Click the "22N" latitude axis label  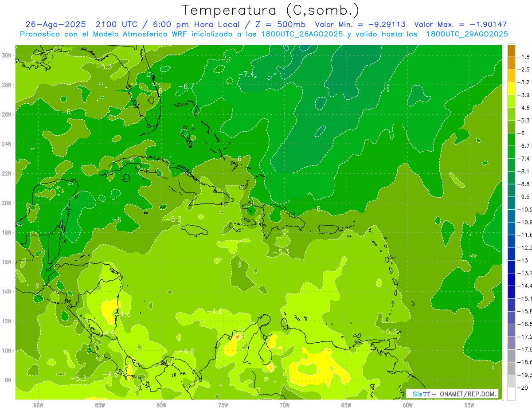pyautogui.click(x=8, y=173)
